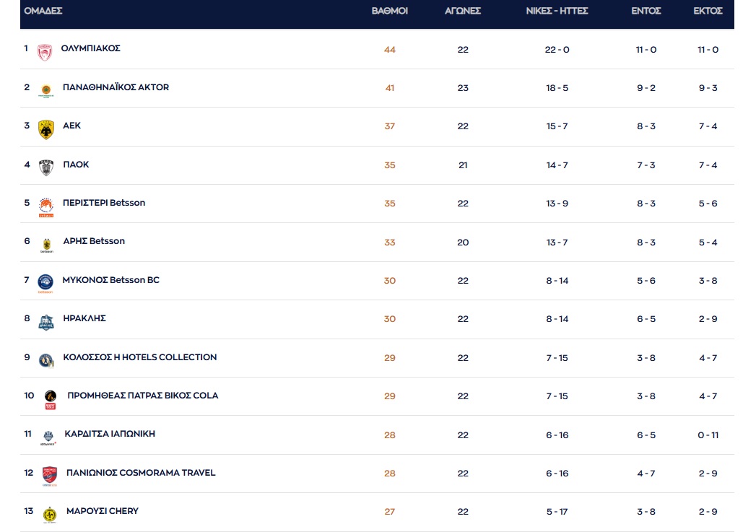Sort by ΒΑΘΜΟΙ column header
This screenshot has width=756, height=532.
point(389,11)
